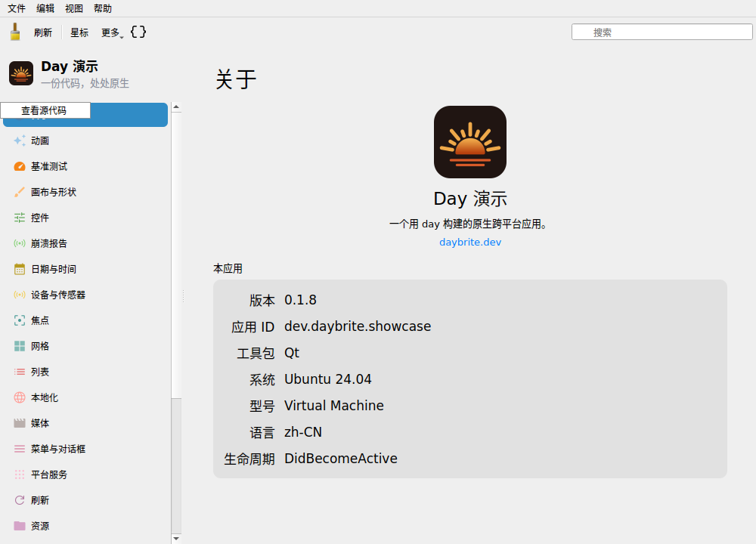Click the splitter handle beside the sidebar
Viewport: 756px width, 544px height.
point(183,296)
